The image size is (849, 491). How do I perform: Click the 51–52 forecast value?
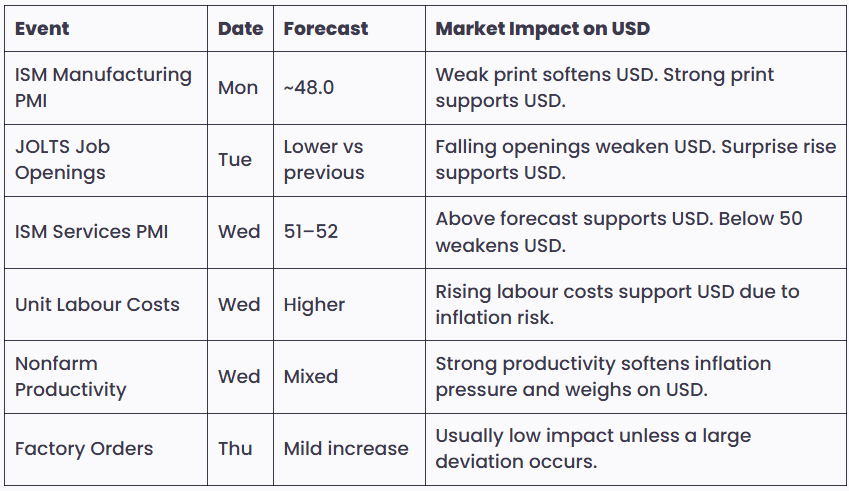[x=311, y=232]
